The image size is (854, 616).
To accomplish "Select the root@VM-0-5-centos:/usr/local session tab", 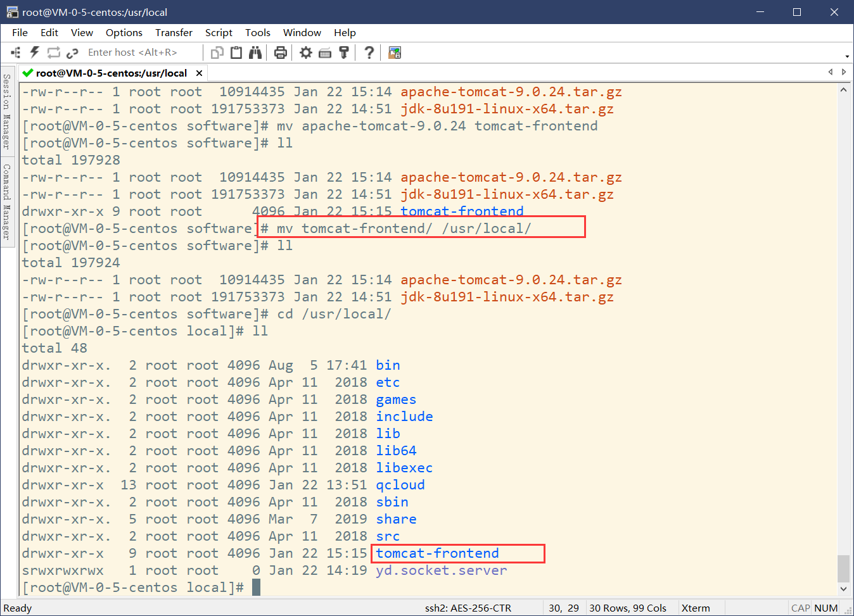I will click(x=111, y=73).
